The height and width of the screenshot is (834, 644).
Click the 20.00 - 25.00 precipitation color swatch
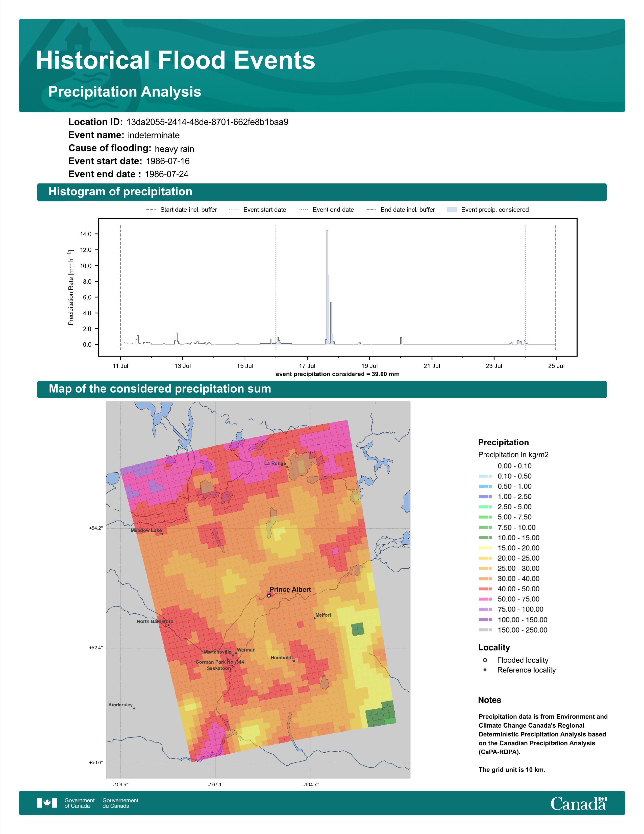[x=485, y=558]
